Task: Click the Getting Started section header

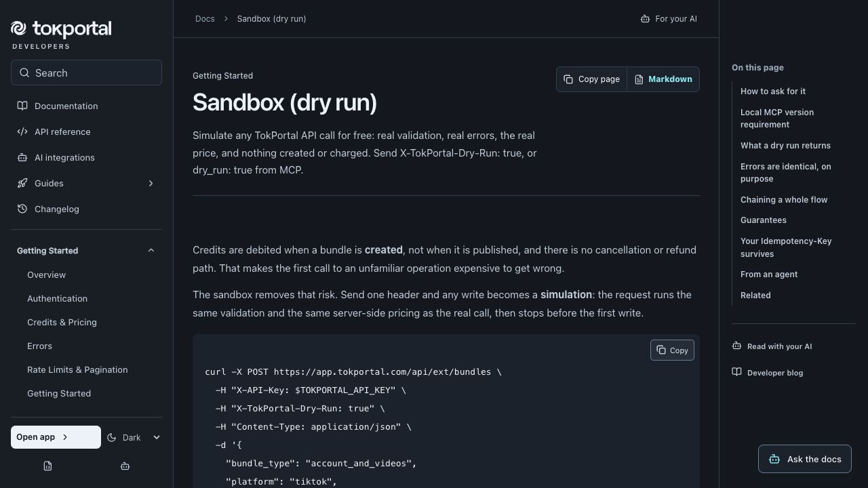Action: [86, 250]
